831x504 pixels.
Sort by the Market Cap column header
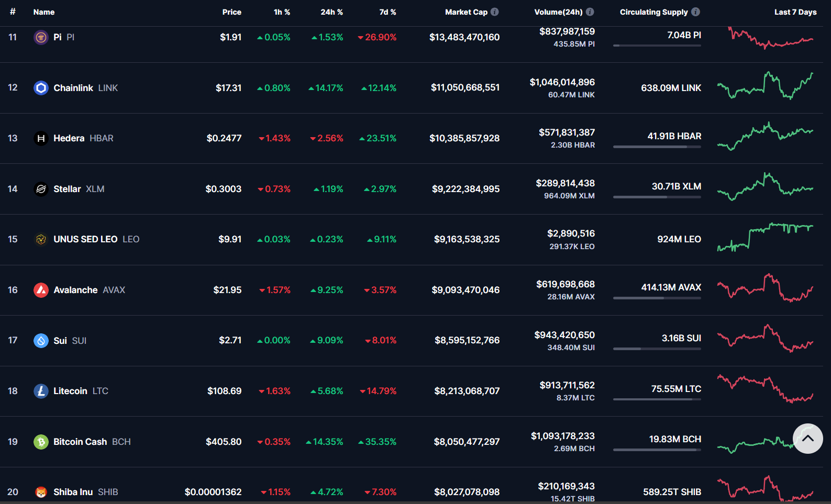[466, 12]
